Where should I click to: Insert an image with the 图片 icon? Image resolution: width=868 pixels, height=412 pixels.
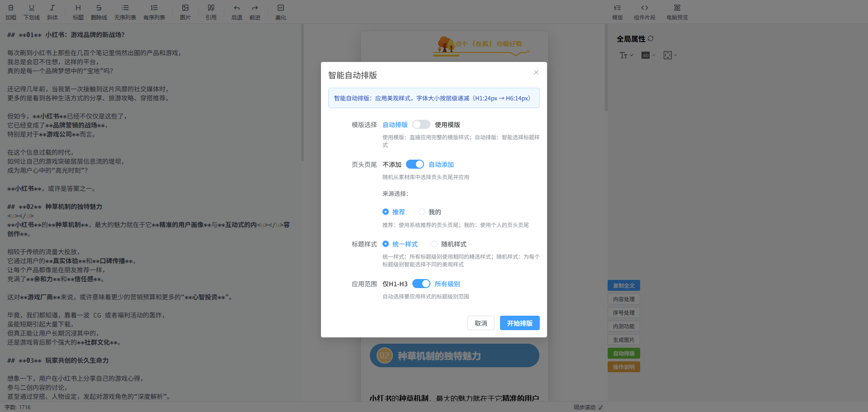pos(185,12)
